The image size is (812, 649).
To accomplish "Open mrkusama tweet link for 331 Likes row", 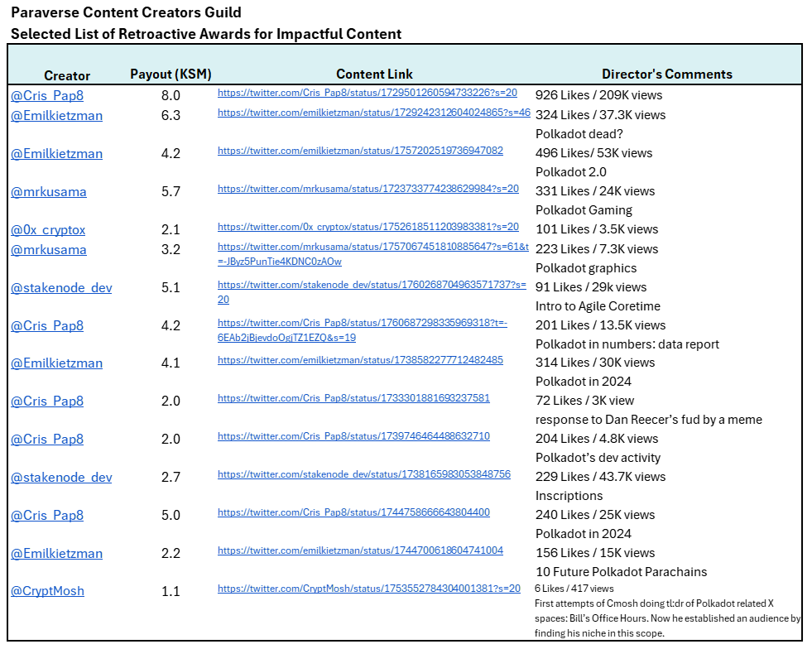I will tap(368, 189).
